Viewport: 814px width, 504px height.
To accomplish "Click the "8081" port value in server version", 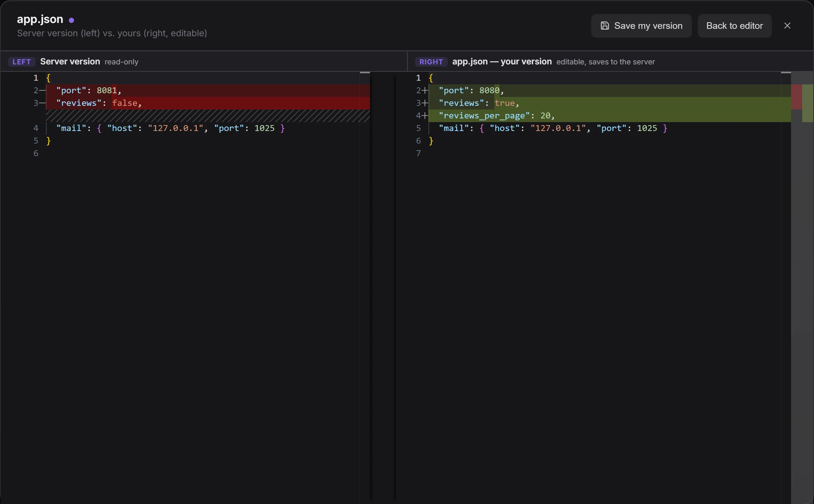I will 107,91.
